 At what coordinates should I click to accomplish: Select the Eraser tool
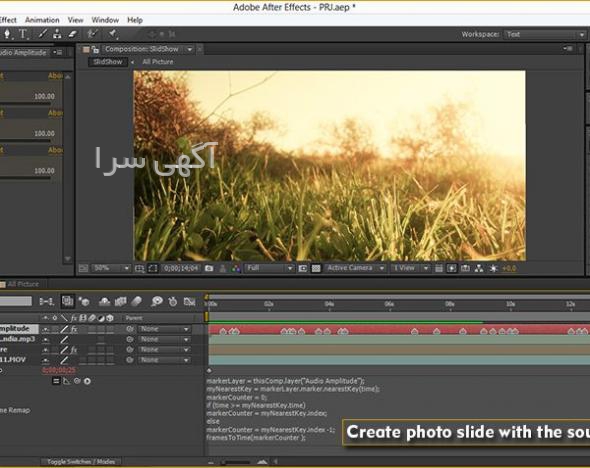point(72,34)
